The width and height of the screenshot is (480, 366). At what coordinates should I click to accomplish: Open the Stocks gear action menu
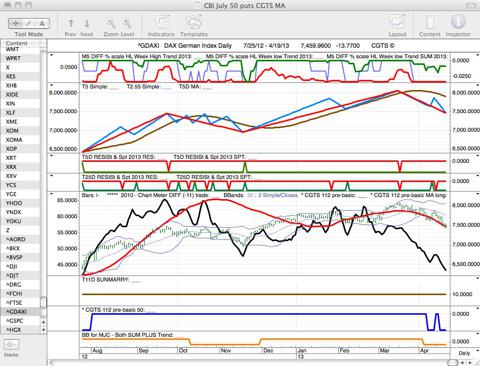12,344
